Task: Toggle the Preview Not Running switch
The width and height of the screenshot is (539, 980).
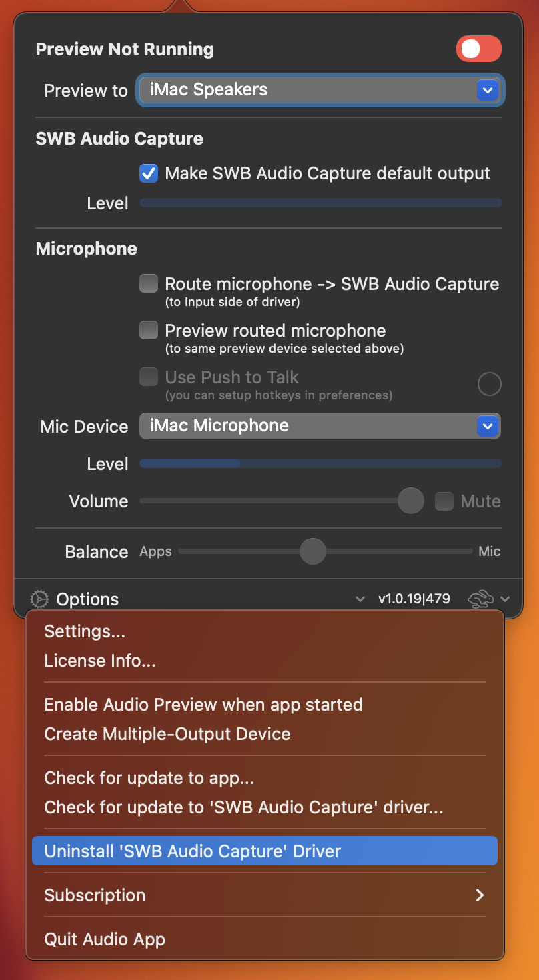Action: tap(478, 49)
